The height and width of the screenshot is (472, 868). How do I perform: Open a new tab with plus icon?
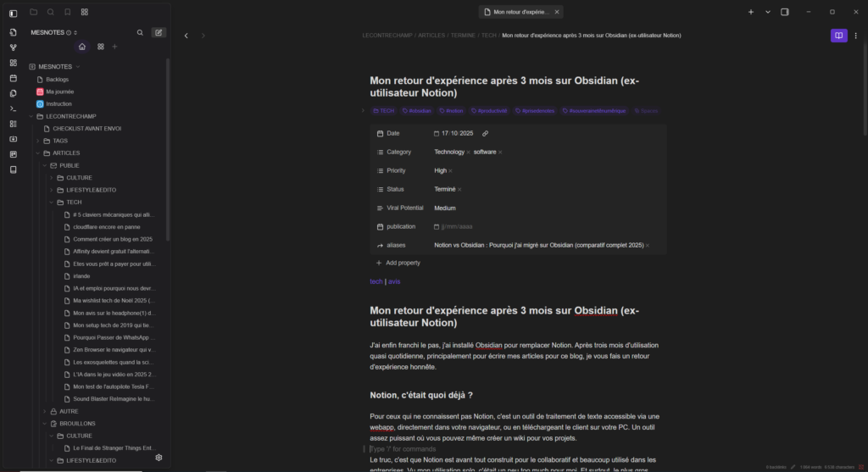point(751,12)
